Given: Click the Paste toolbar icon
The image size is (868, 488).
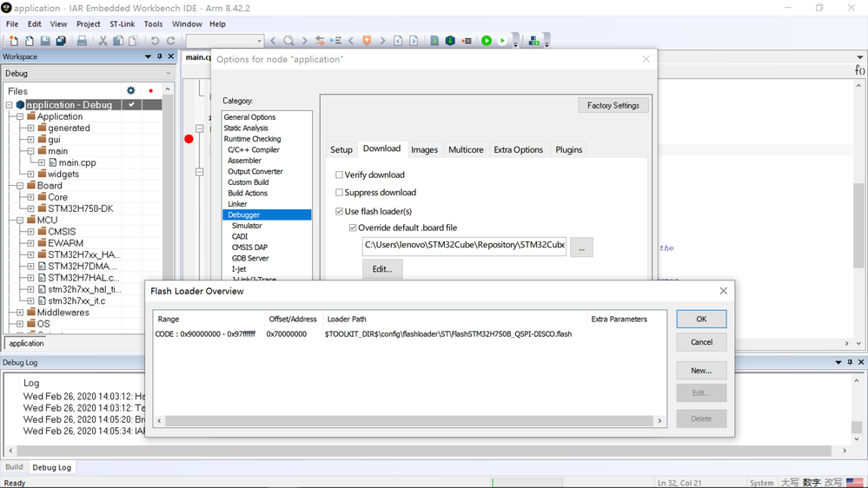Looking at the screenshot, I should coord(134,41).
